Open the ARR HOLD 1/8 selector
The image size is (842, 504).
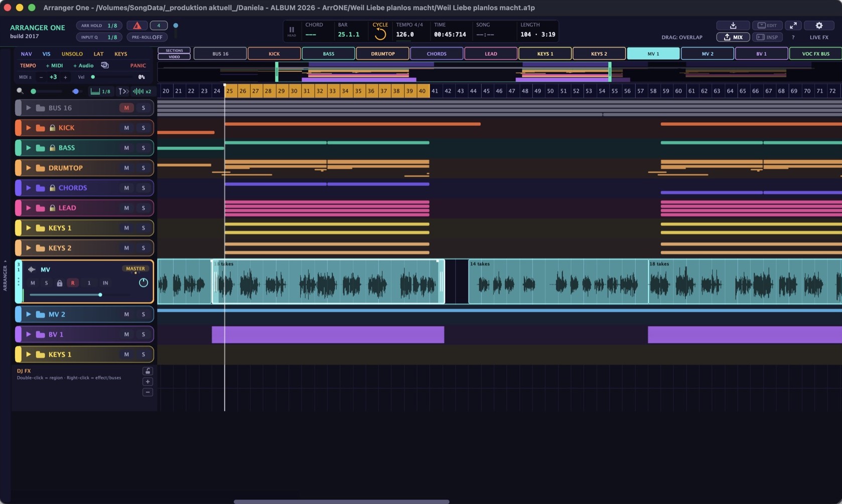pos(99,26)
